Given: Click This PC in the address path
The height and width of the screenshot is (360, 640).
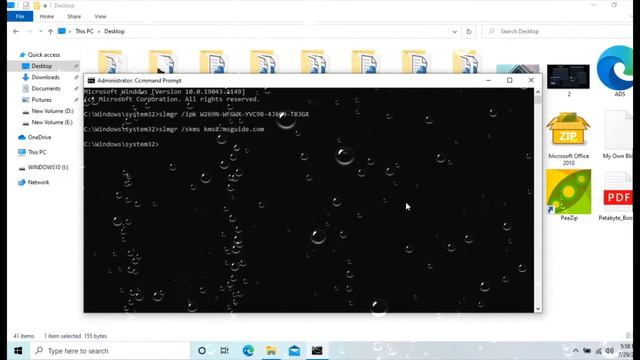Looking at the screenshot, I should 84,31.
